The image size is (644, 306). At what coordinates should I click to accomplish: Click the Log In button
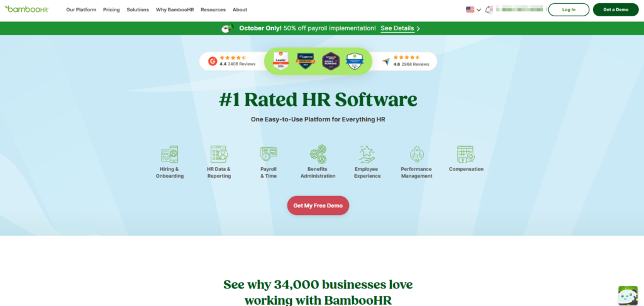(569, 9)
